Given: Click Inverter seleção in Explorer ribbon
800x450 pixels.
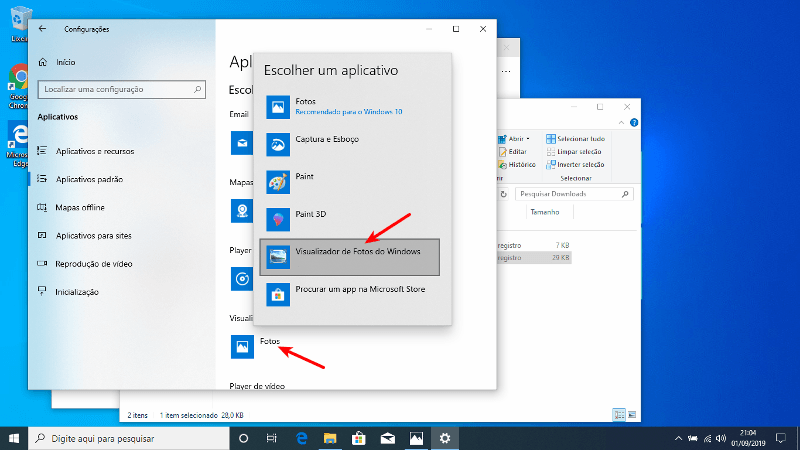Looking at the screenshot, I should pyautogui.click(x=577, y=164).
